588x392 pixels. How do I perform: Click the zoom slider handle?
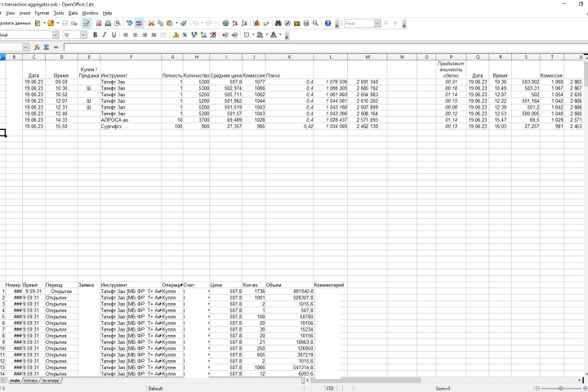(x=560, y=389)
